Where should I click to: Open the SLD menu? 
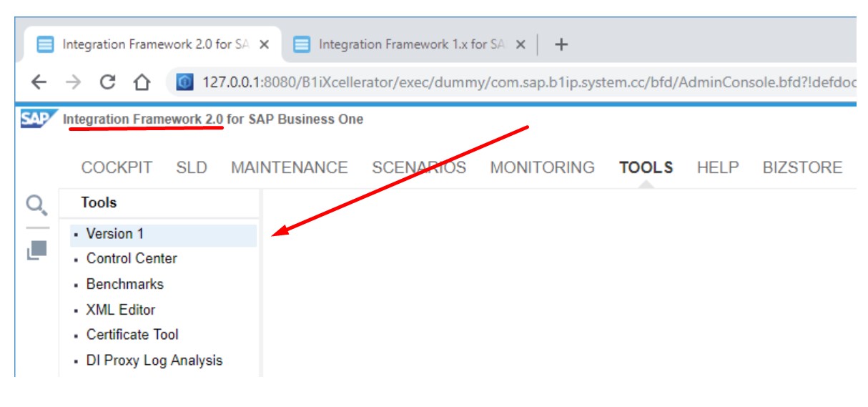192,167
